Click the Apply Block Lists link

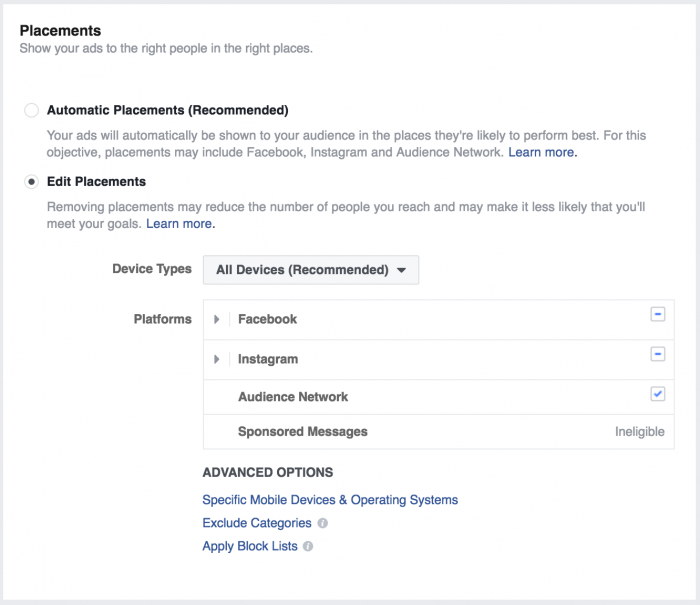pyautogui.click(x=250, y=547)
